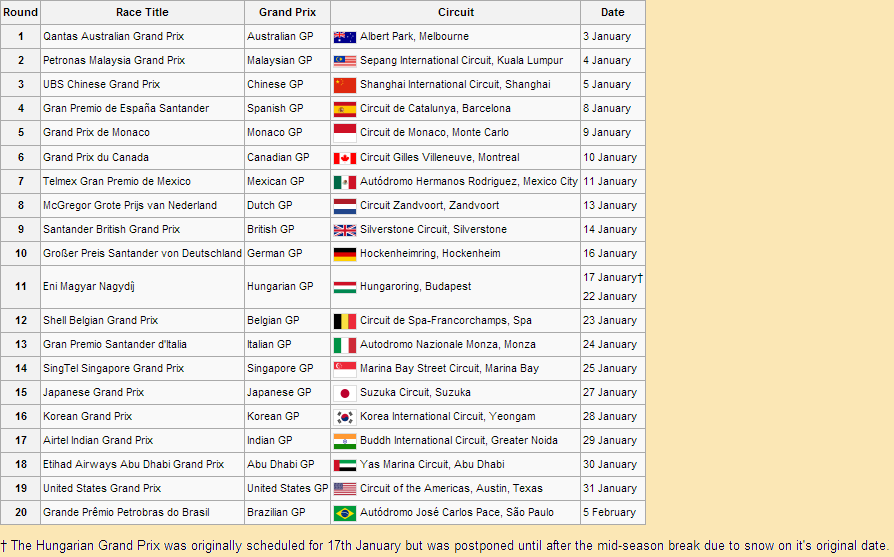Viewport: 894px width, 557px height.
Task: Click the 5 February date cell
Action: (613, 512)
